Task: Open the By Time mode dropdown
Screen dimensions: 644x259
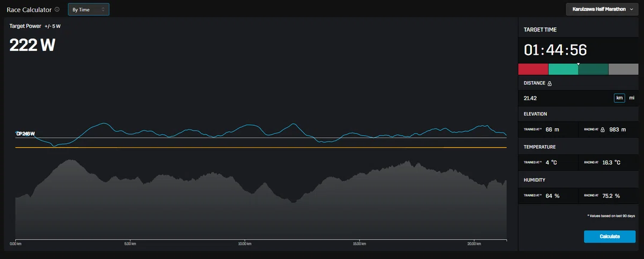Action: tap(89, 10)
